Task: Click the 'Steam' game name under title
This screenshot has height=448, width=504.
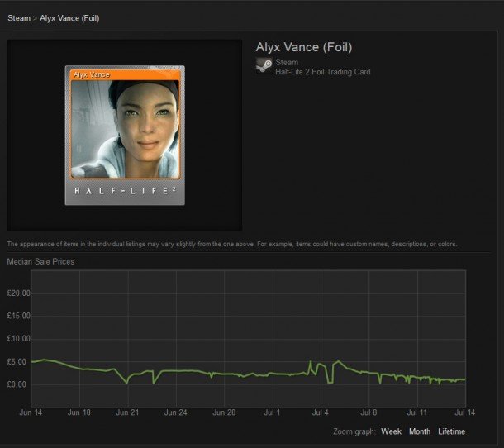Action: click(x=287, y=62)
